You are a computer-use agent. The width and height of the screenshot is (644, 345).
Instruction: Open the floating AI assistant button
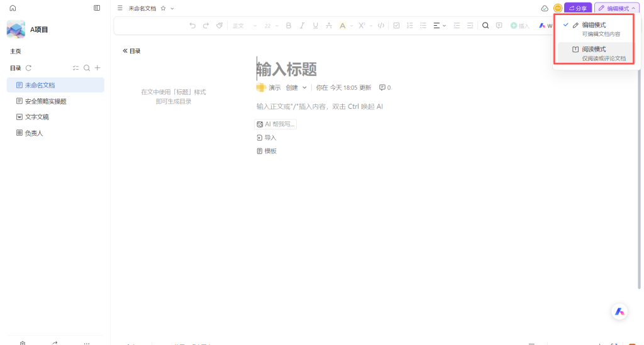point(619,312)
